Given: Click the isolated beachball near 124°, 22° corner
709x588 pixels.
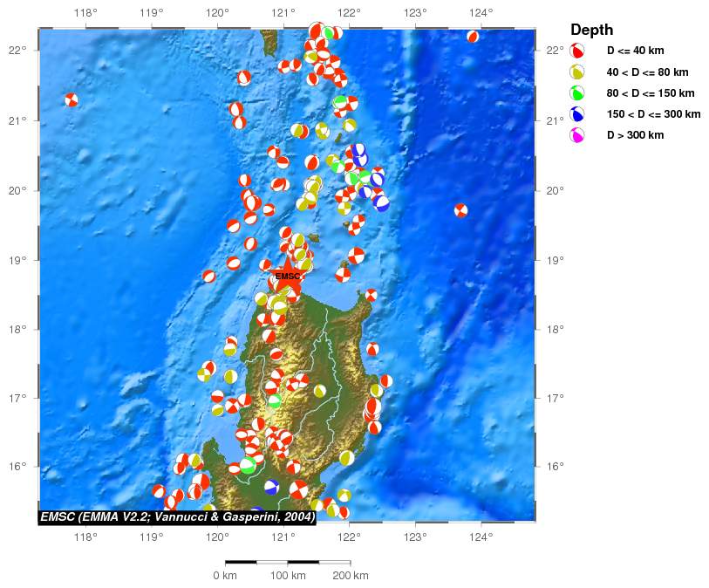Looking at the screenshot, I should [x=473, y=37].
